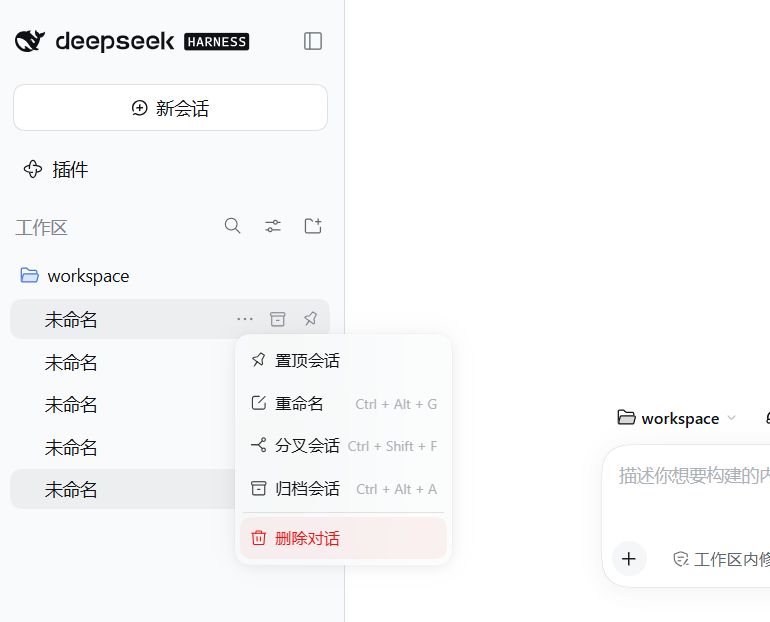Viewport: 770px width, 622px height.
Task: Choose 分叉会话 from the context menu
Action: tap(343, 446)
